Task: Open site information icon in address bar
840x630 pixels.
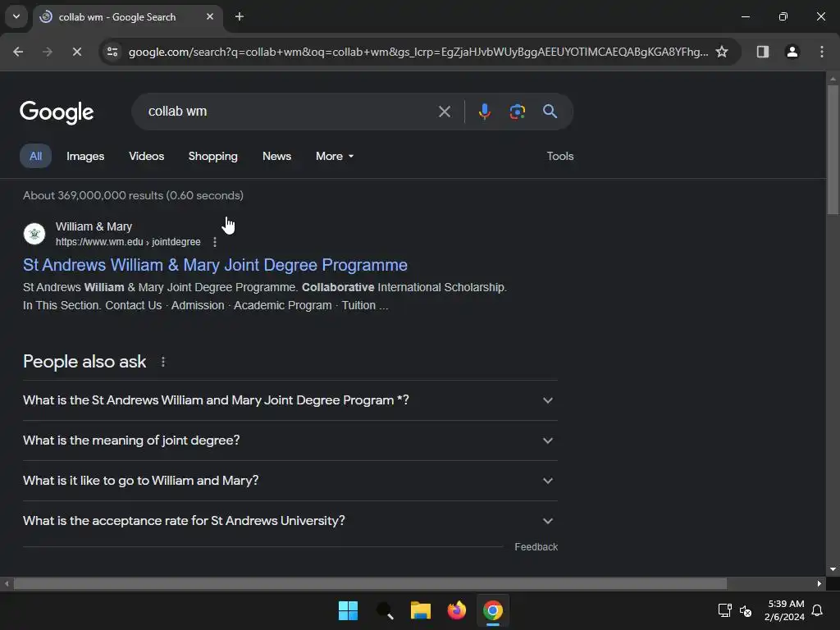Action: 112,52
